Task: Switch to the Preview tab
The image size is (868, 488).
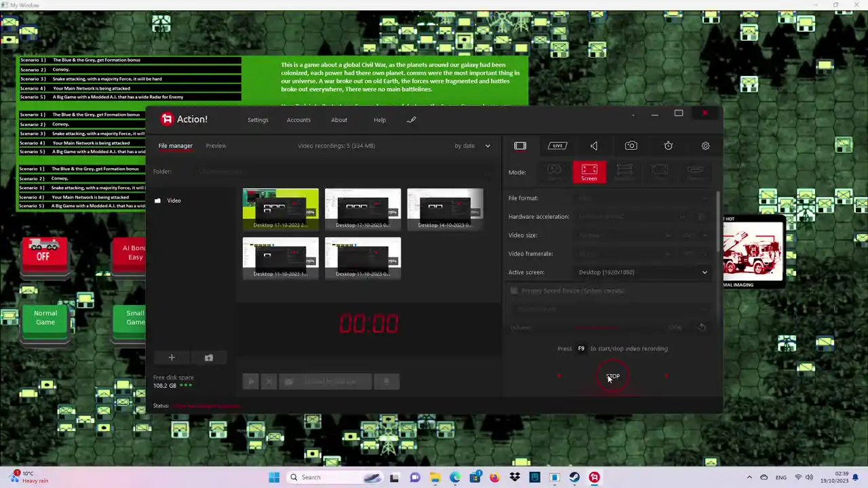Action: 216,146
